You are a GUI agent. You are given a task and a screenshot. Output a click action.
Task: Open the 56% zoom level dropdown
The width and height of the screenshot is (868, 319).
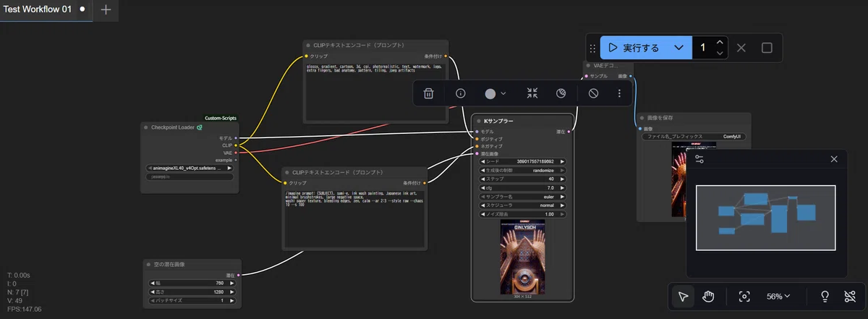coord(778,297)
